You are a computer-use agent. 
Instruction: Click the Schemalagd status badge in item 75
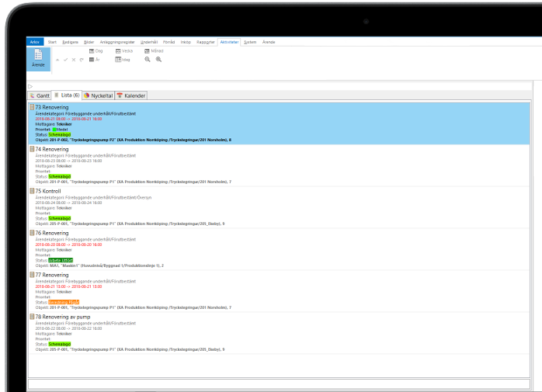pyautogui.click(x=60, y=218)
